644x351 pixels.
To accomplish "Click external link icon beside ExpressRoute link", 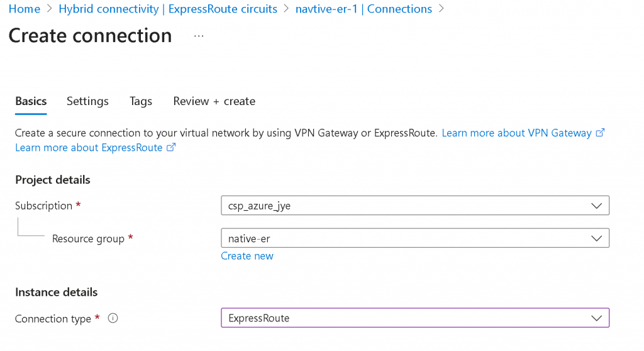I will point(171,148).
